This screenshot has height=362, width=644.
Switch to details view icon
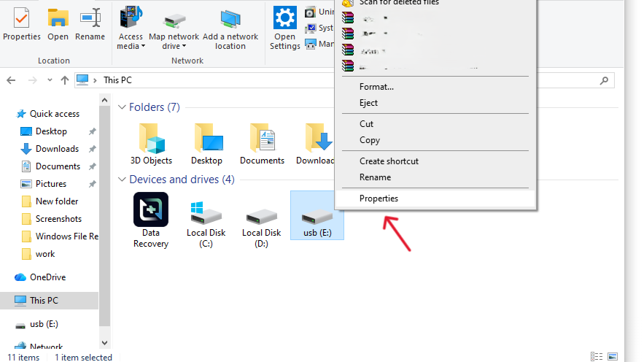pyautogui.click(x=597, y=357)
